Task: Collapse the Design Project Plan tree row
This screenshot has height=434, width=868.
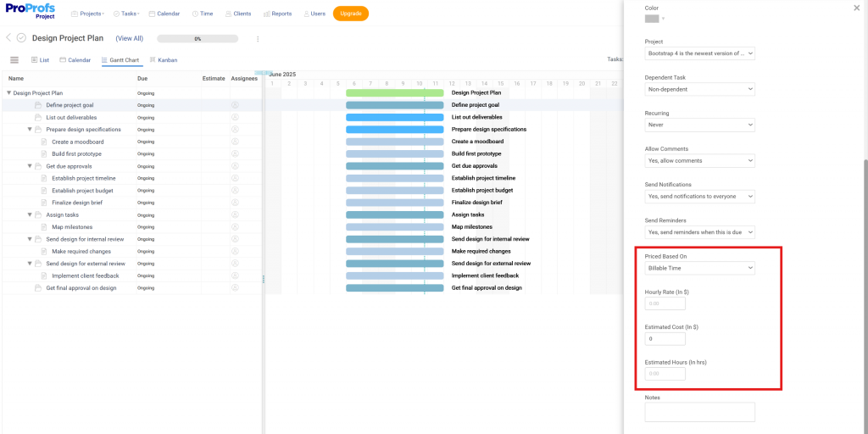Action: (8, 93)
